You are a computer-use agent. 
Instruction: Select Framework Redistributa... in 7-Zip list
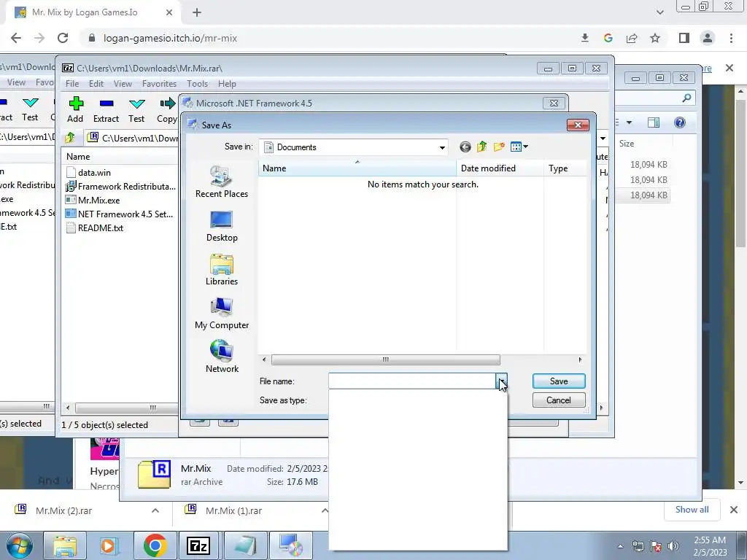click(127, 186)
